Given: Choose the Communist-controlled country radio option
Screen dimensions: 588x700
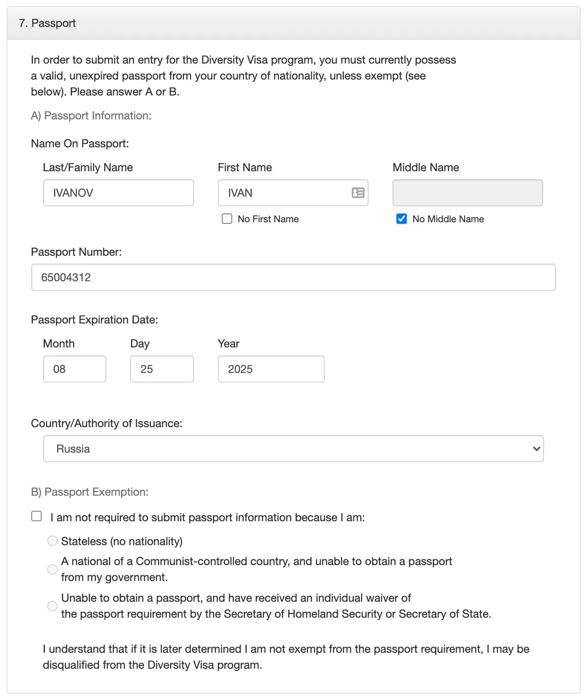Looking at the screenshot, I should click(52, 569).
